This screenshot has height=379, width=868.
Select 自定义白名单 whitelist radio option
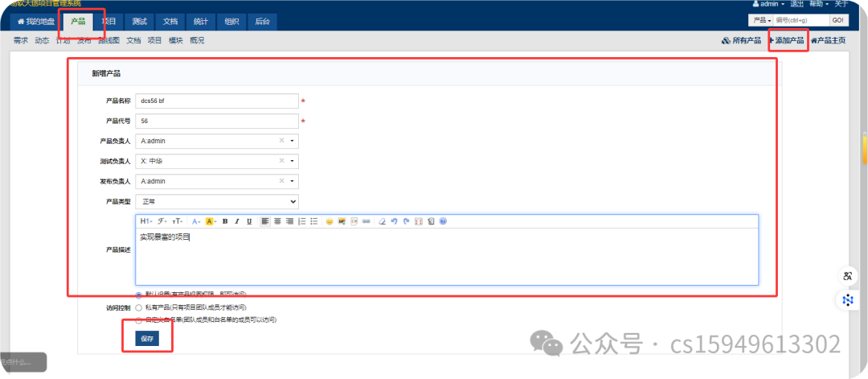pos(138,319)
